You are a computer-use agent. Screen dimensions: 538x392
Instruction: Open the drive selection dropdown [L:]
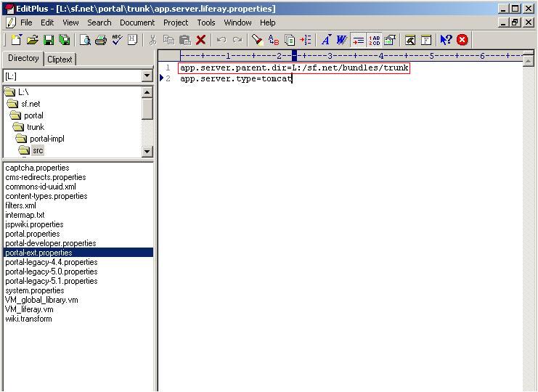point(147,76)
